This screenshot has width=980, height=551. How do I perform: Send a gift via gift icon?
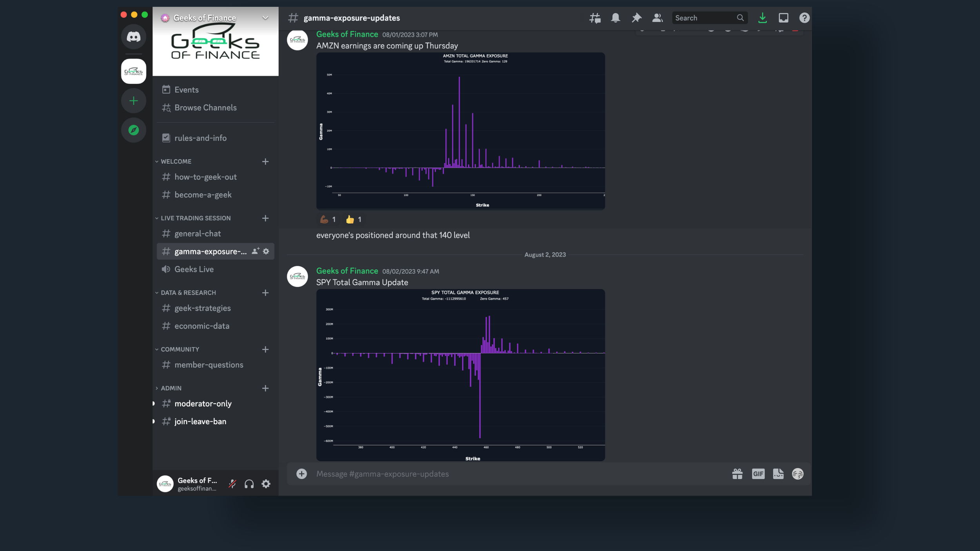737,474
